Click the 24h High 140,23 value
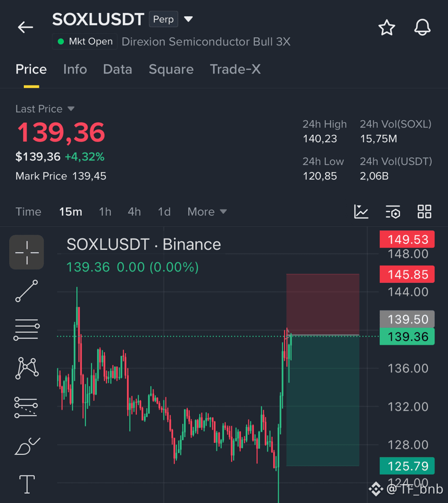This screenshot has width=448, height=503. pyautogui.click(x=320, y=139)
